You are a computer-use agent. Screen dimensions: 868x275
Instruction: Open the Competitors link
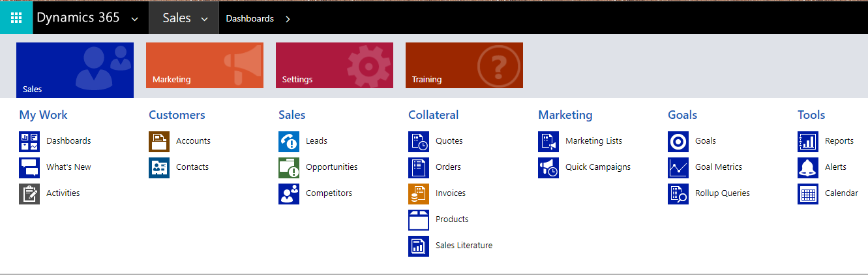tap(329, 193)
